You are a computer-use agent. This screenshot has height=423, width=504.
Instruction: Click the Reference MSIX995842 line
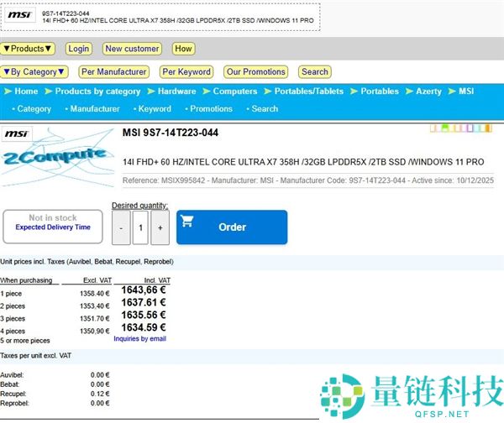(308, 180)
